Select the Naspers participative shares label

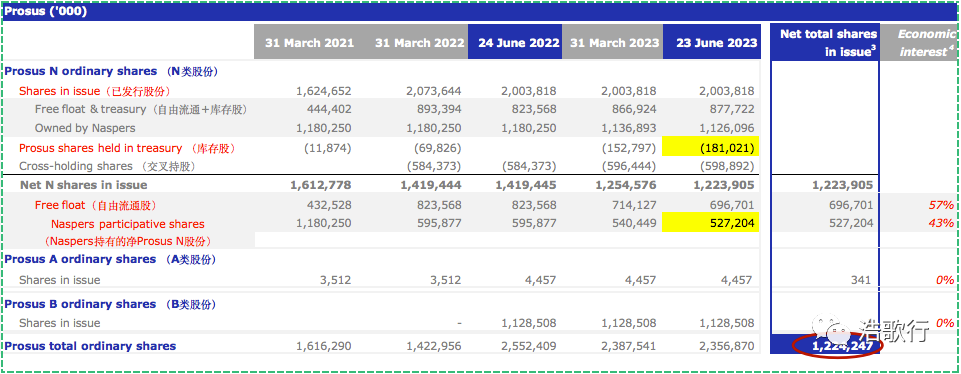[128, 224]
